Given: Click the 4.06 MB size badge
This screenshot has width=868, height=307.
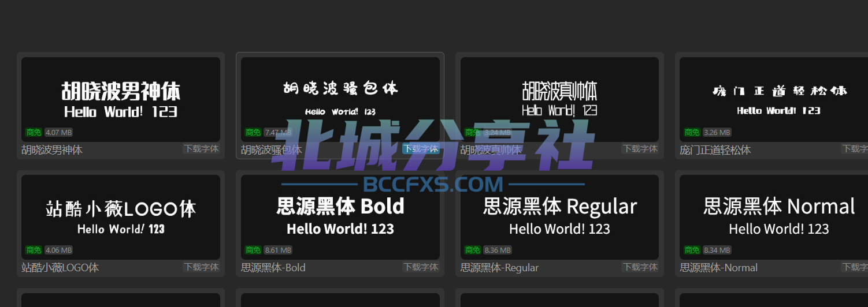Looking at the screenshot, I should point(59,250).
